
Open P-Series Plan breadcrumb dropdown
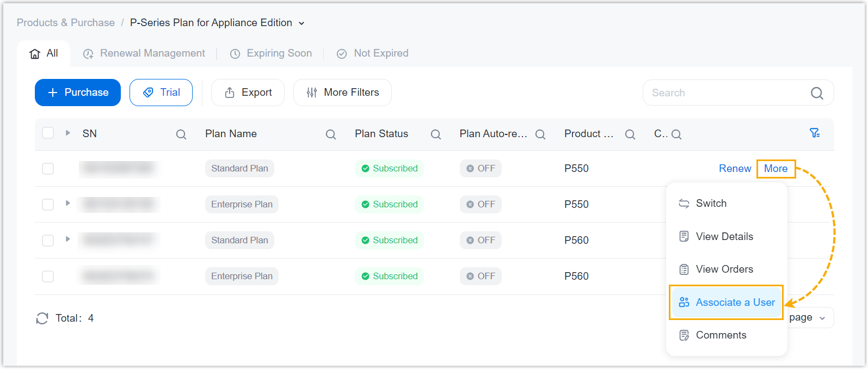tap(301, 23)
